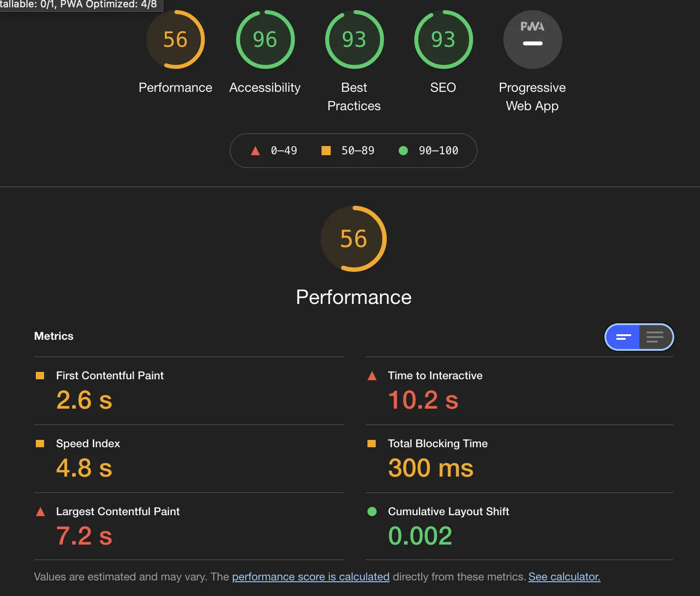Select the Progressive Web App badge
Image resolution: width=700 pixels, height=596 pixels.
click(x=532, y=40)
